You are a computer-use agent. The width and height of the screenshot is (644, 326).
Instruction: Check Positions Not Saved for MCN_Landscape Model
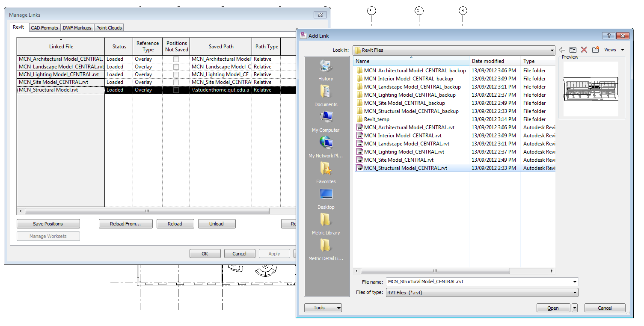[x=176, y=66]
